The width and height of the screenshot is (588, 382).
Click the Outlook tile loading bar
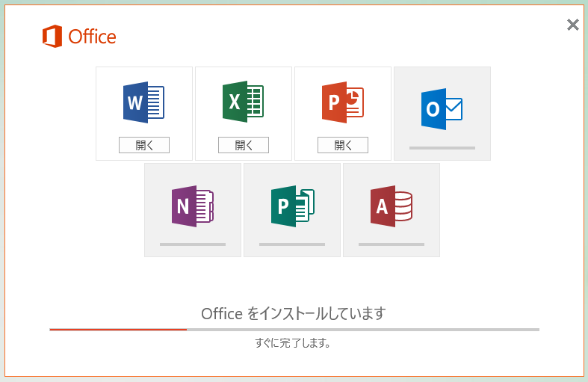[442, 148]
